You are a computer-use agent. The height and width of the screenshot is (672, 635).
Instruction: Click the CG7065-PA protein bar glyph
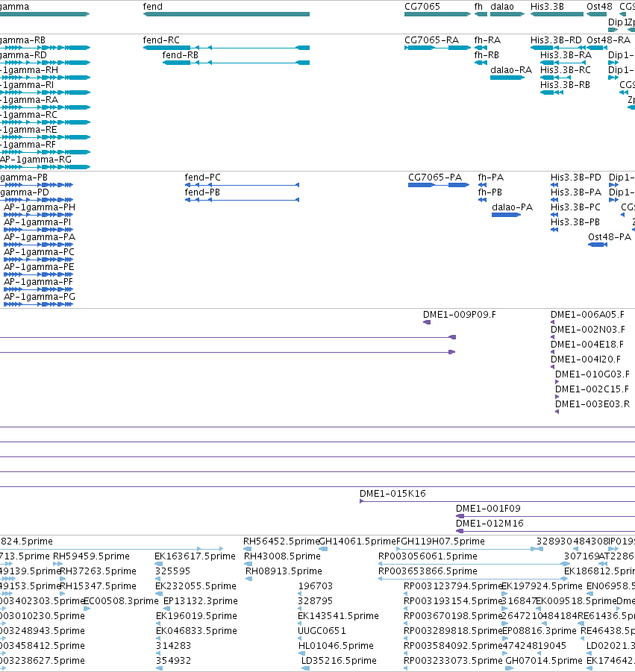pyautogui.click(x=438, y=185)
